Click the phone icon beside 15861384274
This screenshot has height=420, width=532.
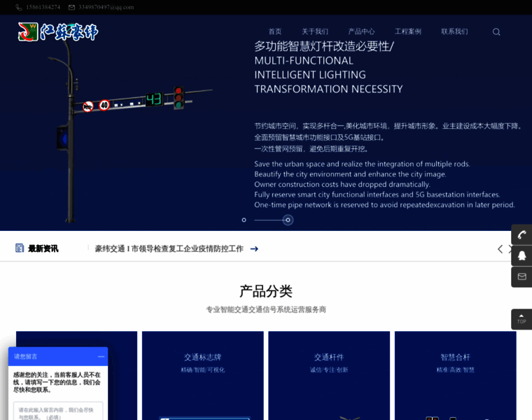[x=19, y=7]
